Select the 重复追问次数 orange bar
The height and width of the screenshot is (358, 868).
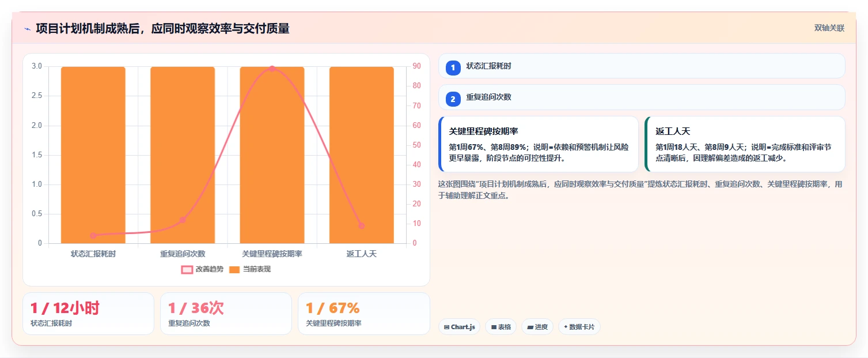(183, 154)
